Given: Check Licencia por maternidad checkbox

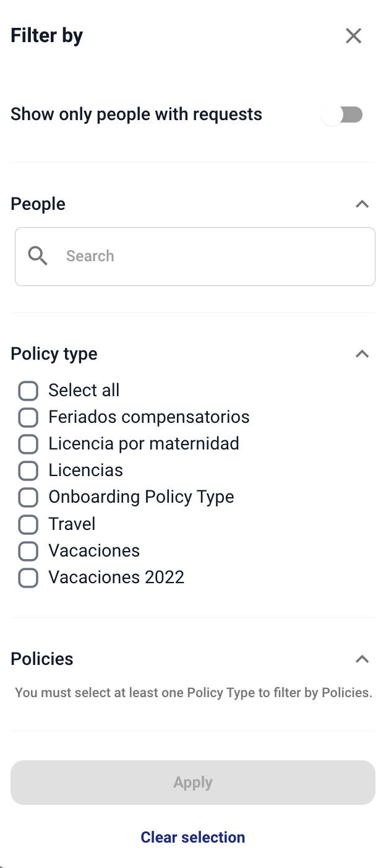Looking at the screenshot, I should click(28, 444).
